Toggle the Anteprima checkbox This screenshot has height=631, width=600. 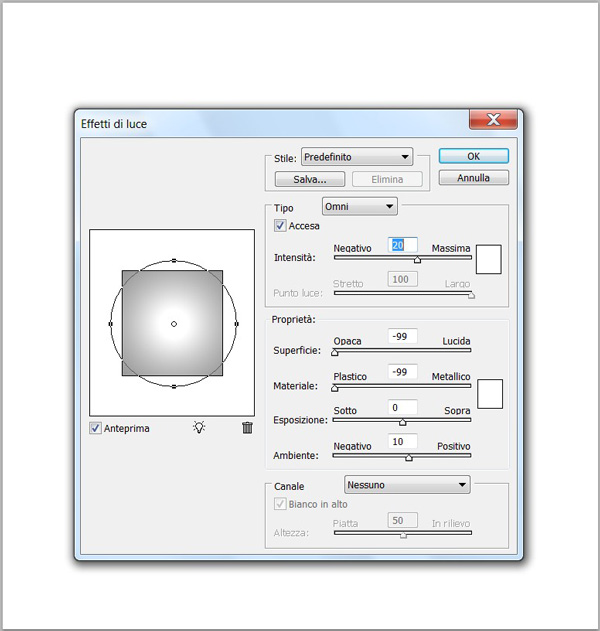coord(96,428)
